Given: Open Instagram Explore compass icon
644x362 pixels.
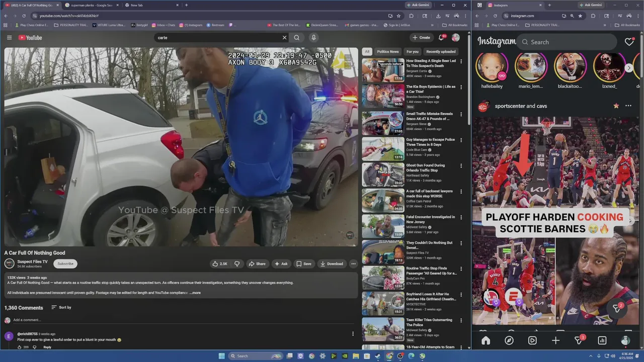Looking at the screenshot, I should 509,340.
